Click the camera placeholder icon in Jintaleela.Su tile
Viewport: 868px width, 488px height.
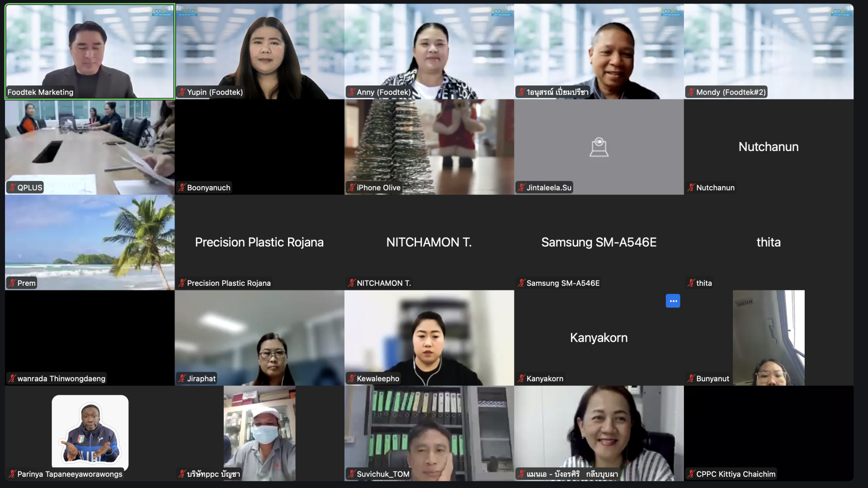pos(599,147)
